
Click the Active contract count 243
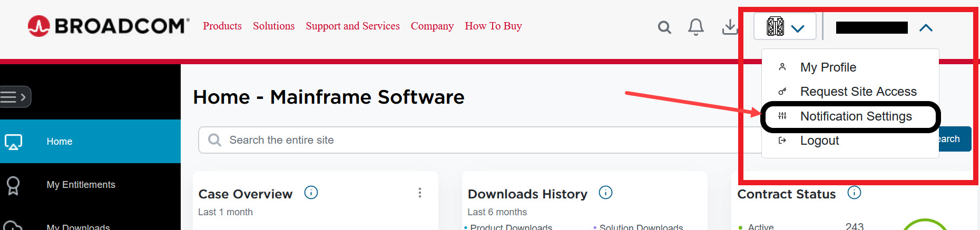point(855,226)
